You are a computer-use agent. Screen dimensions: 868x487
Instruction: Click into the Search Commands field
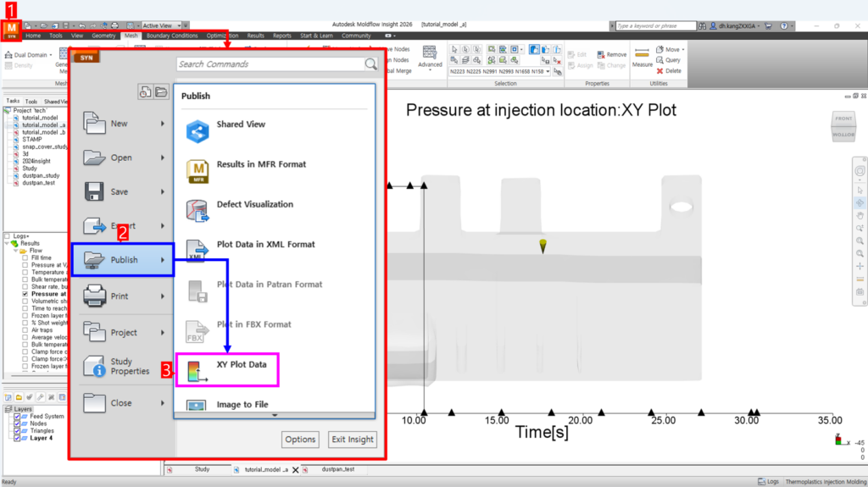[x=270, y=64]
